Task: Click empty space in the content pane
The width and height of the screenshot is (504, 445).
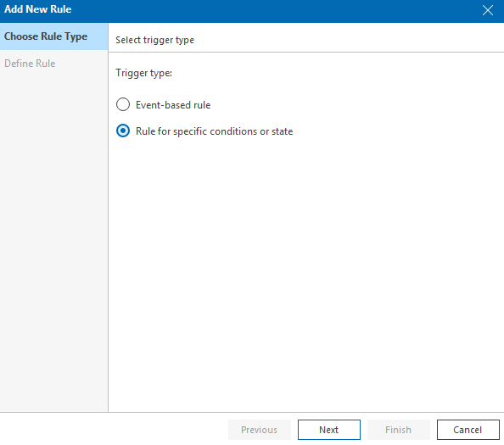Action: click(305, 257)
